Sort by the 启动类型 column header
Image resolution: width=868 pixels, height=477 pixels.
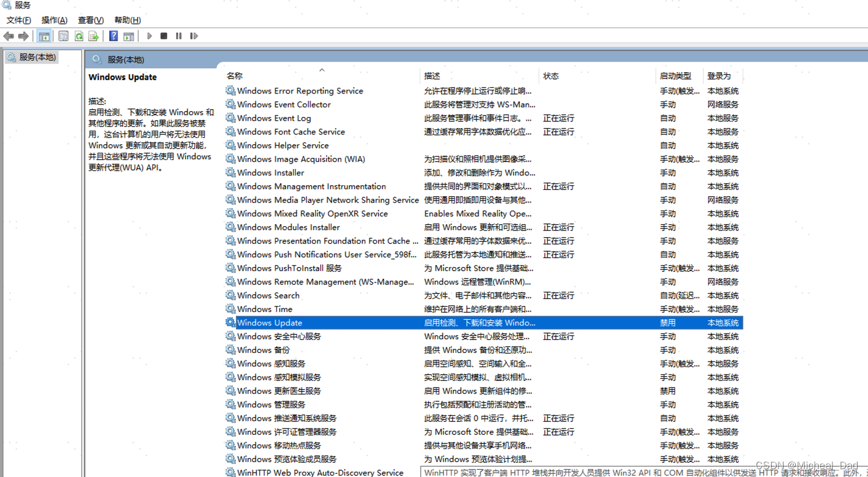[x=676, y=76]
